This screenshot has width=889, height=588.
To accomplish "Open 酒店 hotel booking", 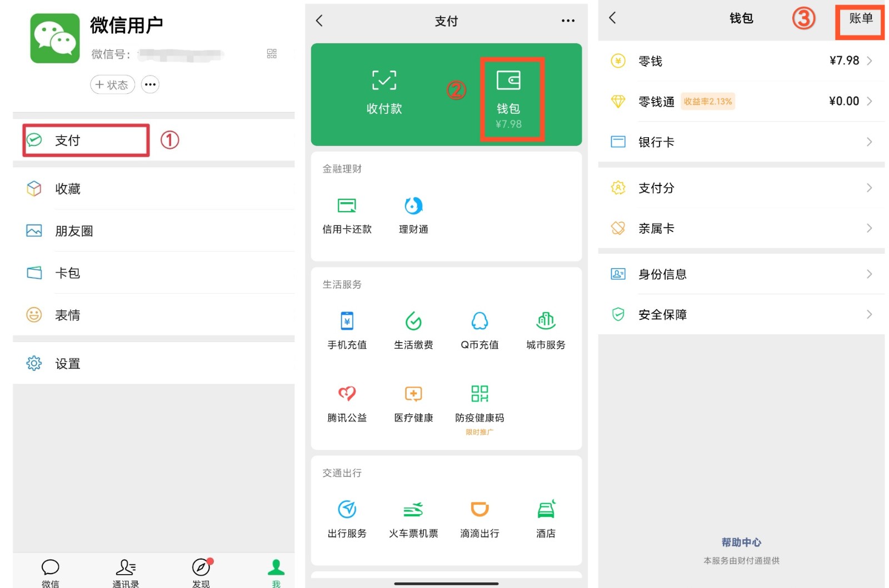I will [546, 520].
